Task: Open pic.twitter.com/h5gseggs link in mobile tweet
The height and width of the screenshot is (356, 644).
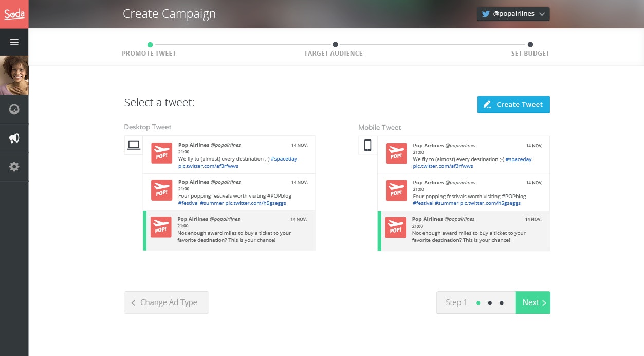Action: [490, 203]
